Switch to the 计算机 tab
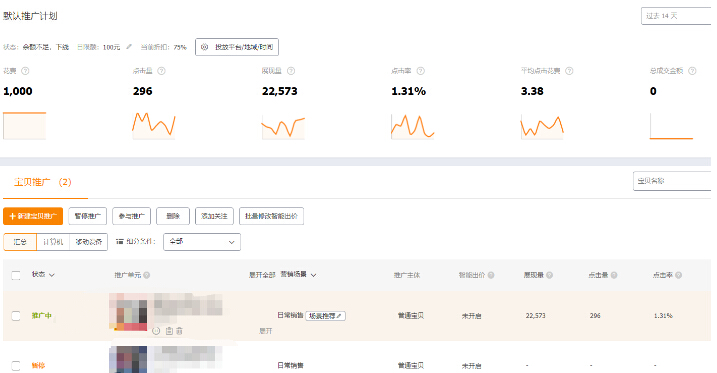The height and width of the screenshot is (373, 717). click(x=53, y=242)
